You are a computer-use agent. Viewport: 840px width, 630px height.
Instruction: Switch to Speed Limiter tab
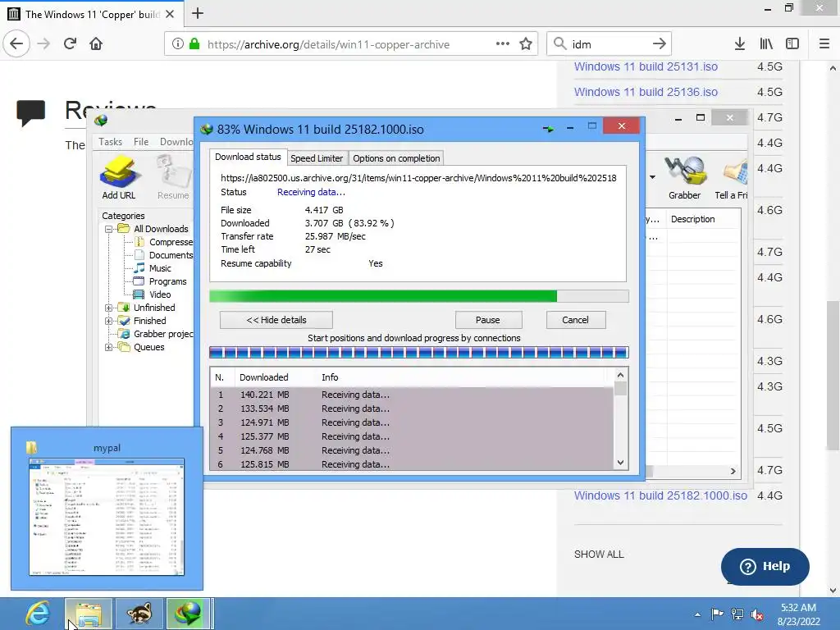pos(317,158)
